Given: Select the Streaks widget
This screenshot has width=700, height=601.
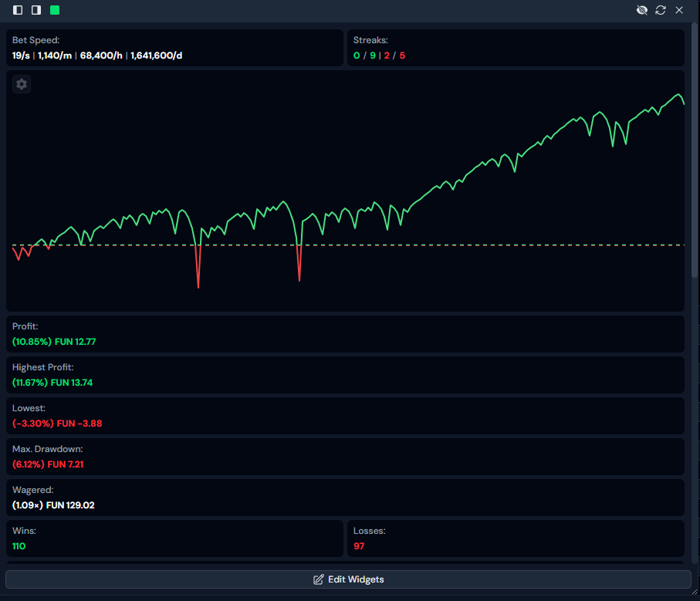Looking at the screenshot, I should click(515, 48).
